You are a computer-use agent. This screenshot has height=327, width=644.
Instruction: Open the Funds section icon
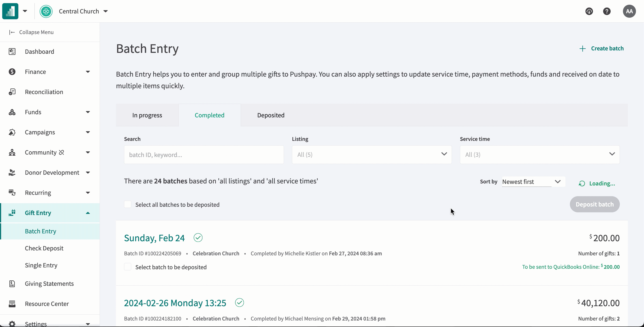pyautogui.click(x=12, y=112)
